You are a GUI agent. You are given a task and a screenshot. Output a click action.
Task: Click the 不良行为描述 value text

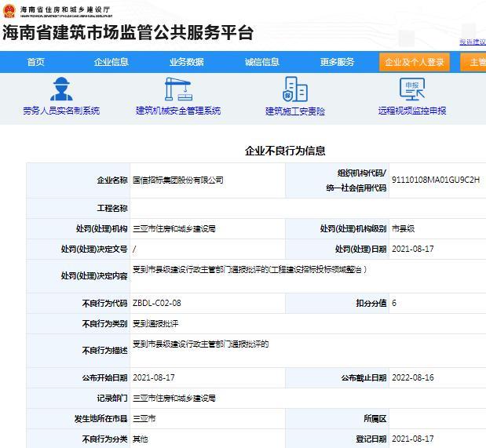(x=200, y=344)
